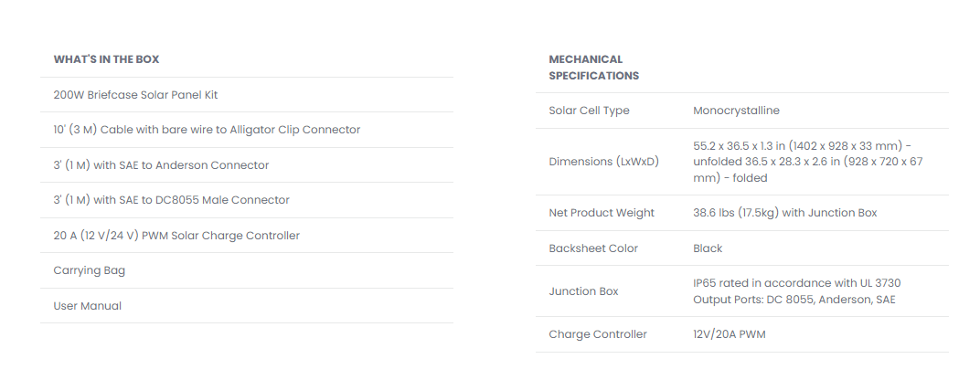This screenshot has width=980, height=380.
Task: Click the PWM Solar Charge Controller row
Action: click(176, 236)
